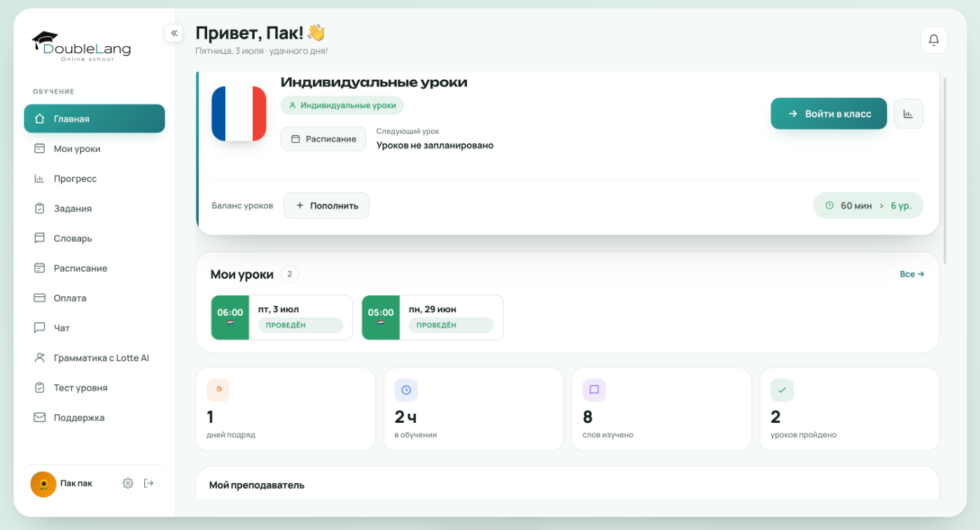The height and width of the screenshot is (530, 980).
Task: Open Словарь in sidebar
Action: (x=94, y=238)
